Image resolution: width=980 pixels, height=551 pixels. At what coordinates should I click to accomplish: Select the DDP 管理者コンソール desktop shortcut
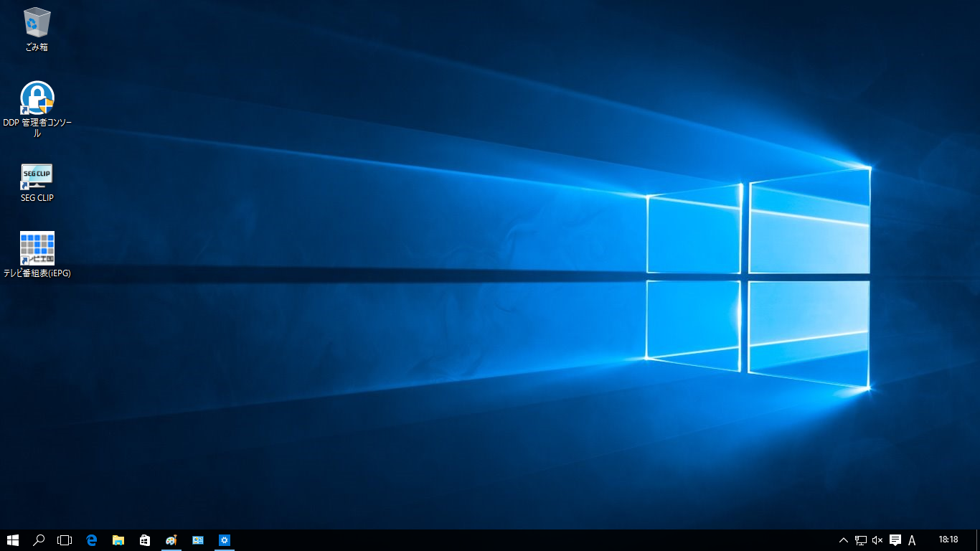[x=37, y=109]
